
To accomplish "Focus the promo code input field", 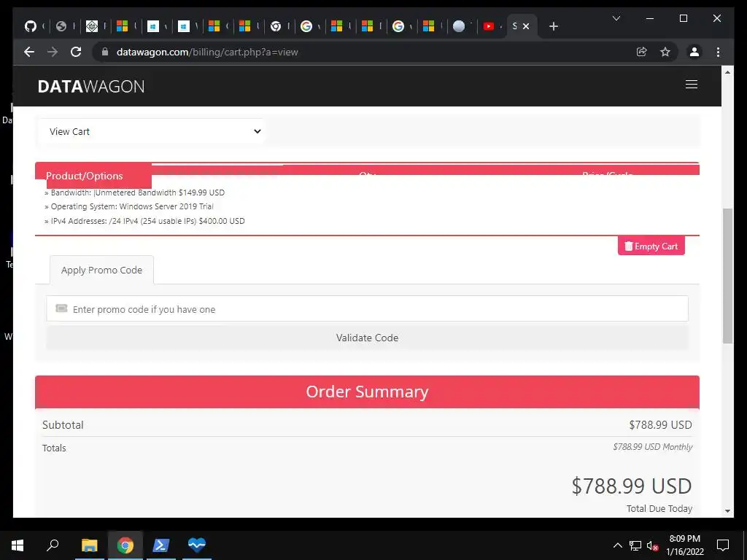I will pyautogui.click(x=368, y=309).
